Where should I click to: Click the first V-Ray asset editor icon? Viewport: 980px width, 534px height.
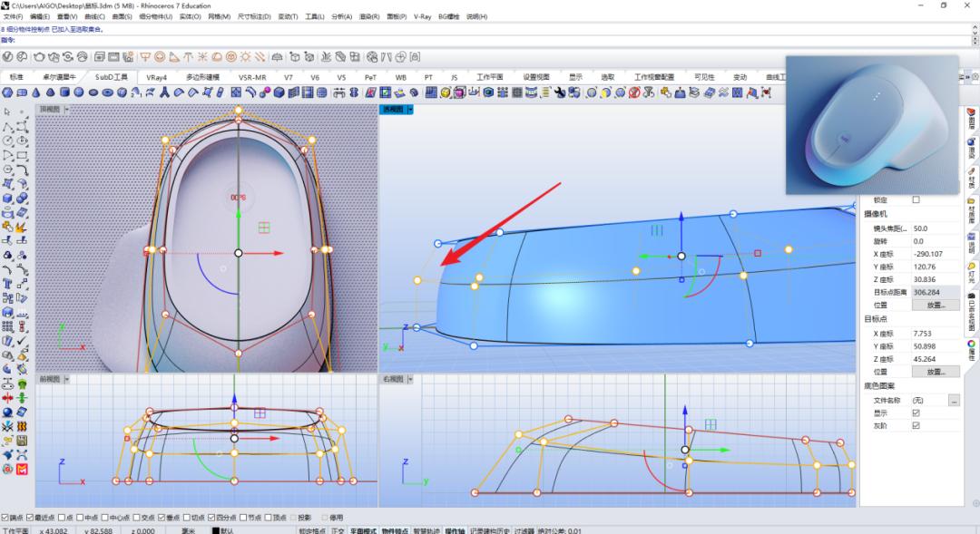(7, 57)
